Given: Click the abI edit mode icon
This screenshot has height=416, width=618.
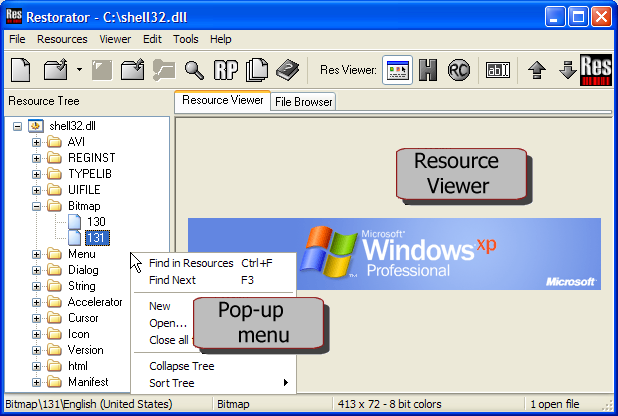Looking at the screenshot, I should point(498,70).
